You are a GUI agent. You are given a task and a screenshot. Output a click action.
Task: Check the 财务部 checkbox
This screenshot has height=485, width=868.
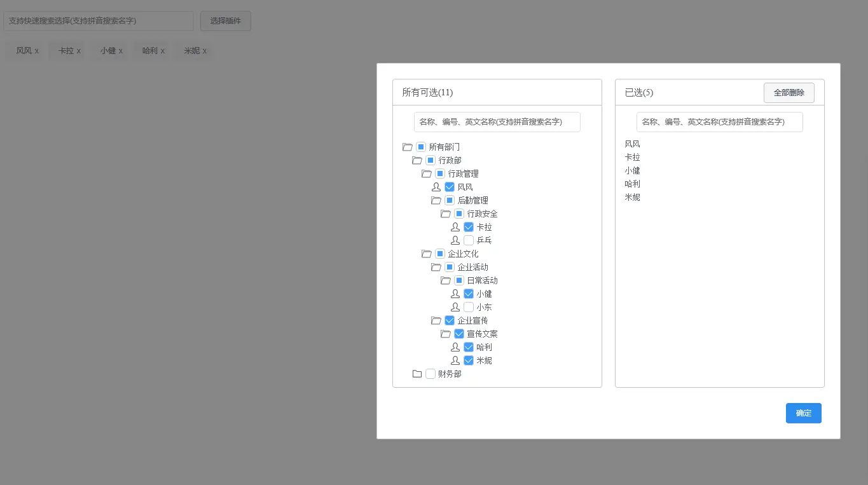[431, 374]
